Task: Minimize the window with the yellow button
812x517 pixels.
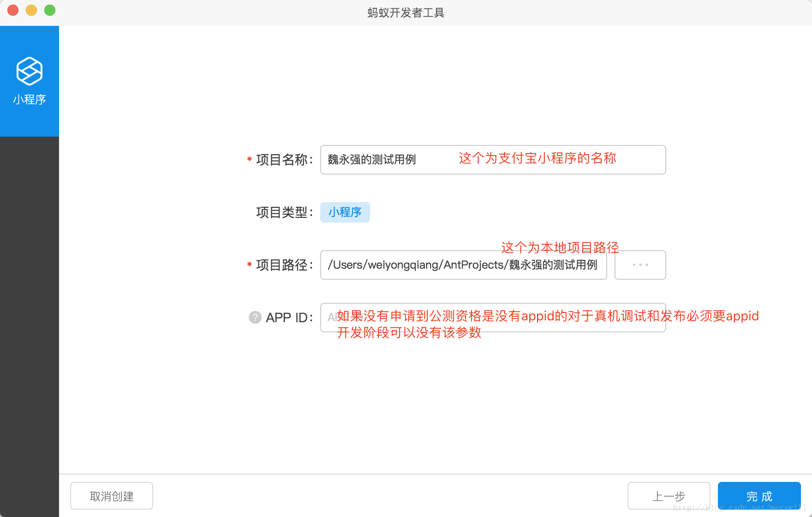Action: 31,10
